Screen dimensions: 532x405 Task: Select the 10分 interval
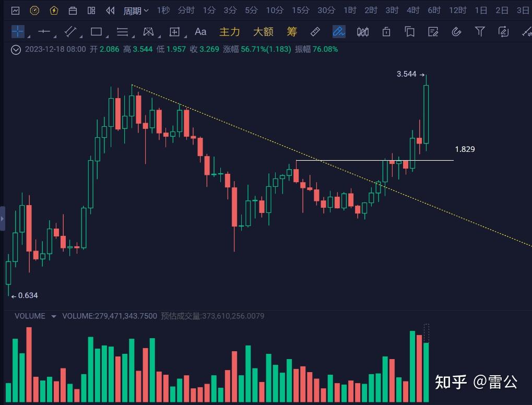coord(275,10)
